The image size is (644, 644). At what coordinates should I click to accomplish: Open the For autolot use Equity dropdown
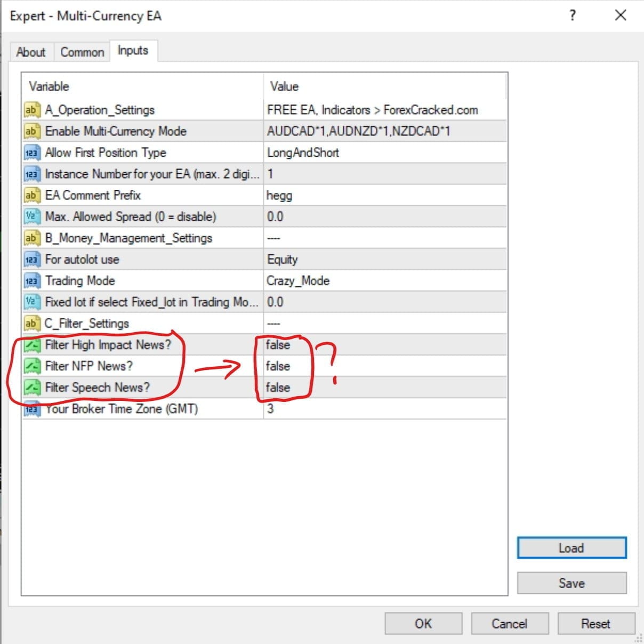coord(283,260)
